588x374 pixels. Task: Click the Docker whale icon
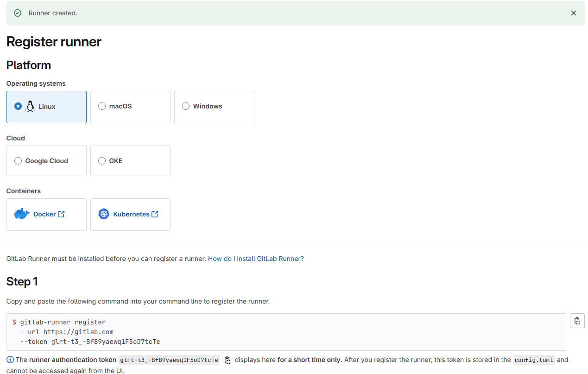[22, 214]
